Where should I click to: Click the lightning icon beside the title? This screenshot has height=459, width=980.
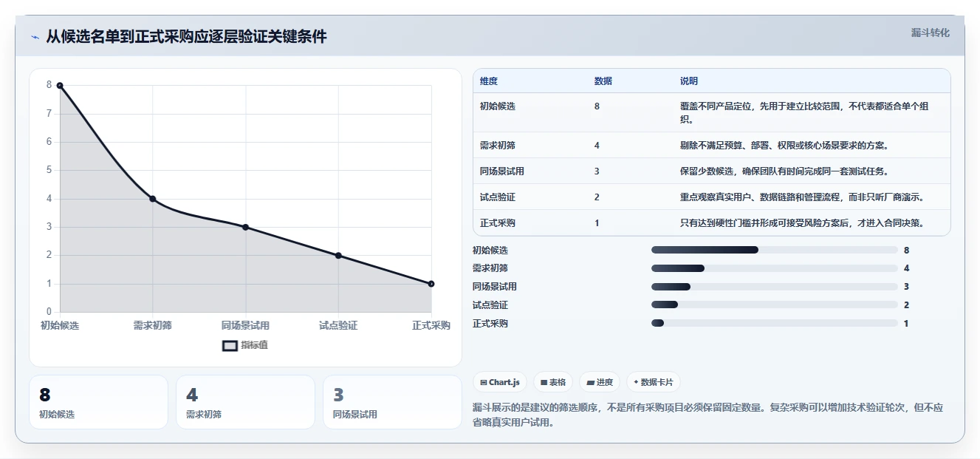point(35,37)
